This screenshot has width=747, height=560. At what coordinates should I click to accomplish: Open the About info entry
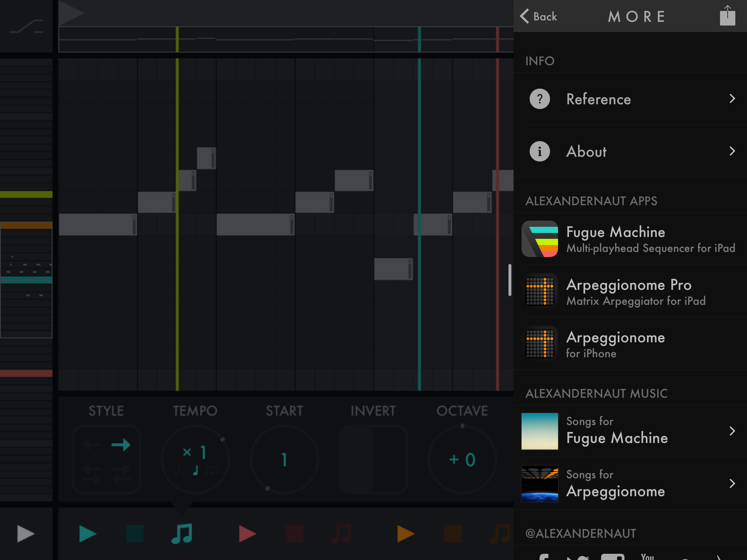[x=586, y=151]
